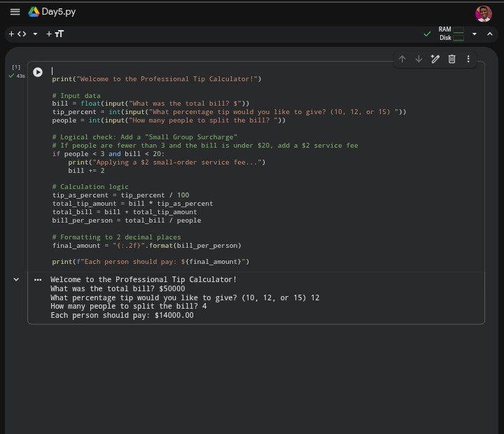Click into the final print statement line
Viewport: 504px width, 434px height.
point(150,262)
